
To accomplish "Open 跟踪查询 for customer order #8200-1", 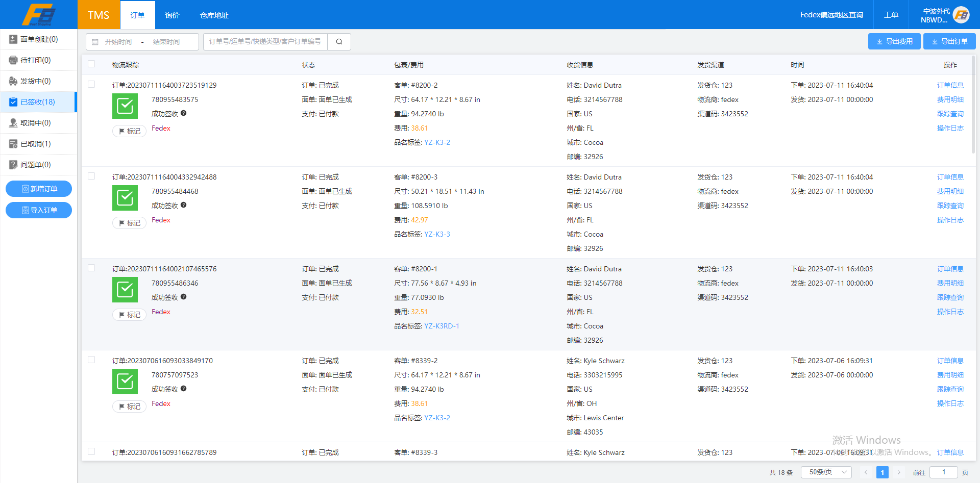I will point(950,297).
